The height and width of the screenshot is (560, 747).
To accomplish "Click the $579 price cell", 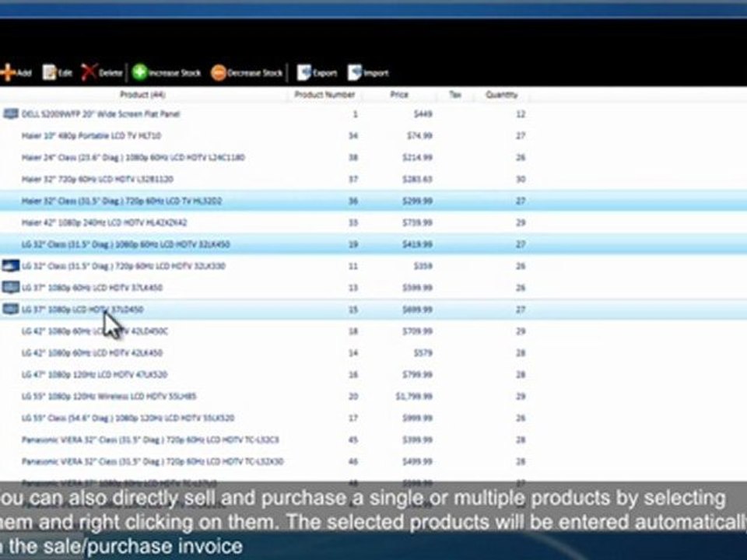I will [x=423, y=353].
